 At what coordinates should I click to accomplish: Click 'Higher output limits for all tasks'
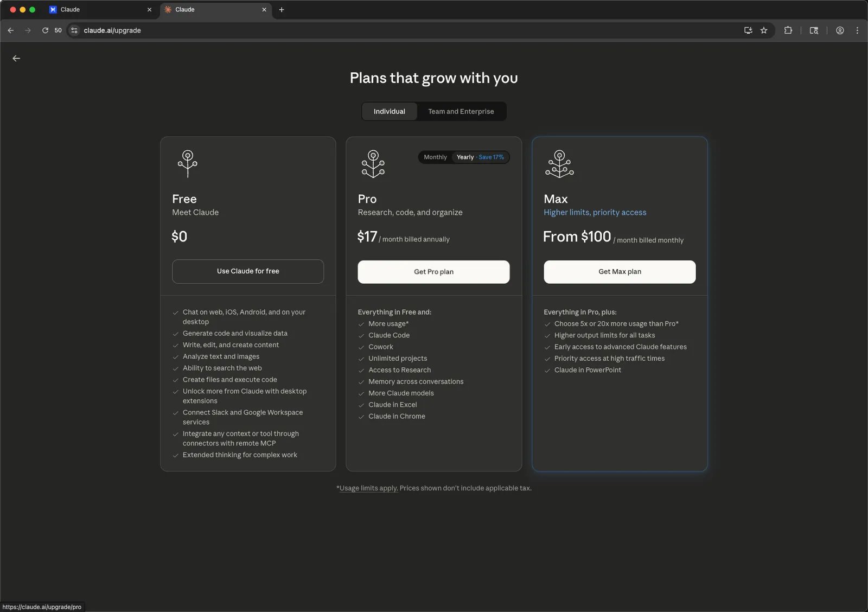(x=604, y=335)
